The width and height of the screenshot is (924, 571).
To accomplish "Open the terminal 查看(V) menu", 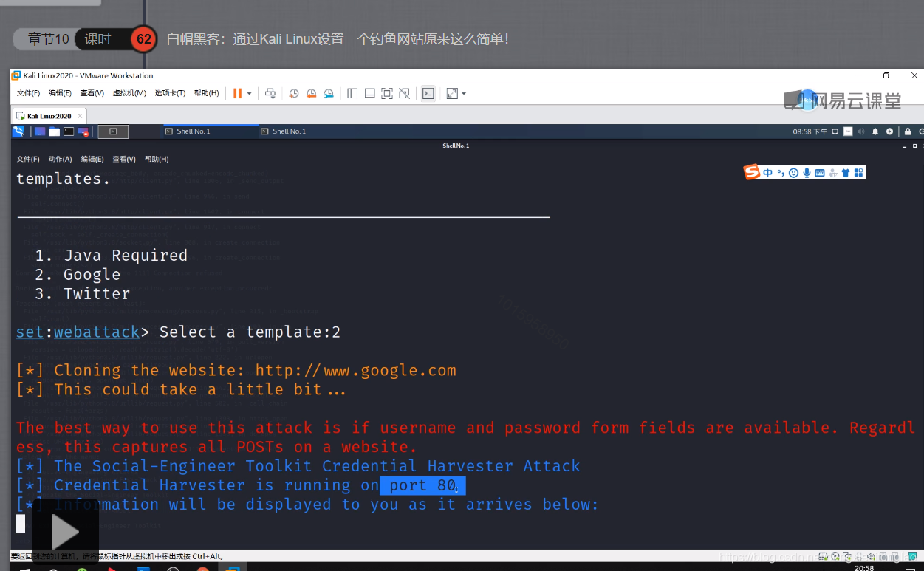I will (124, 160).
